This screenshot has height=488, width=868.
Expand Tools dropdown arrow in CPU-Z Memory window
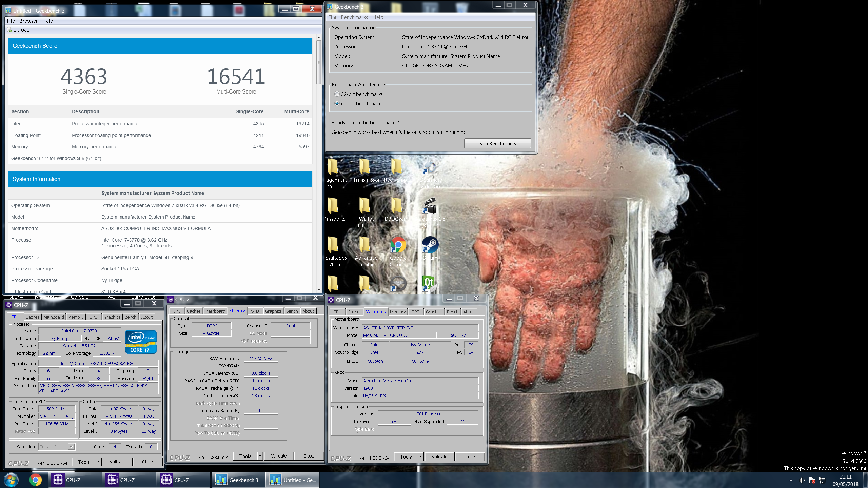tap(260, 456)
